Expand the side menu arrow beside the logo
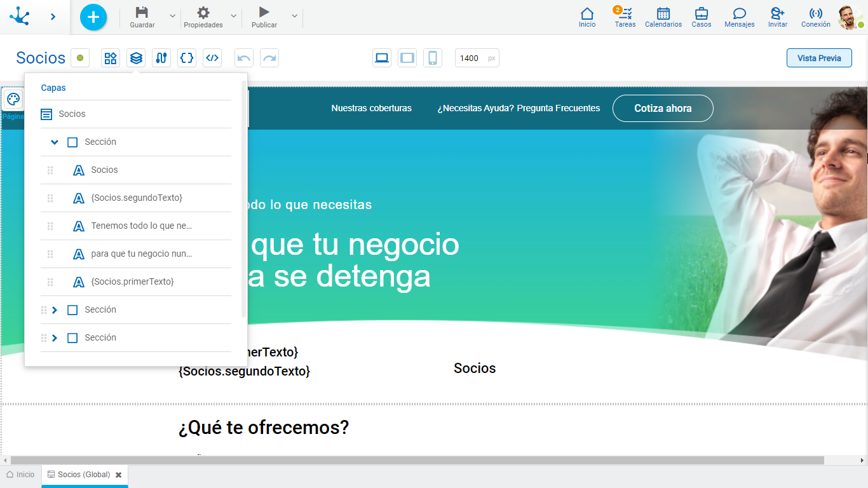The height and width of the screenshot is (488, 868). point(53,17)
